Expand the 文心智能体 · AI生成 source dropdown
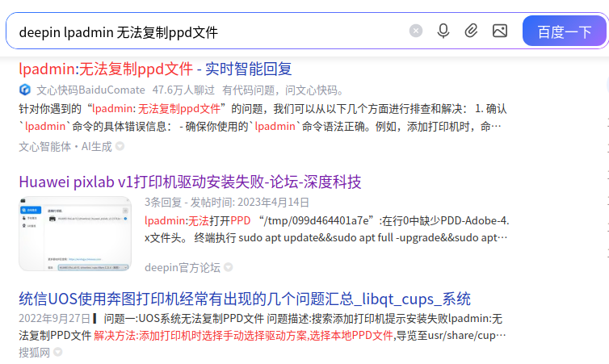This screenshot has height=364, width=609. (120, 146)
